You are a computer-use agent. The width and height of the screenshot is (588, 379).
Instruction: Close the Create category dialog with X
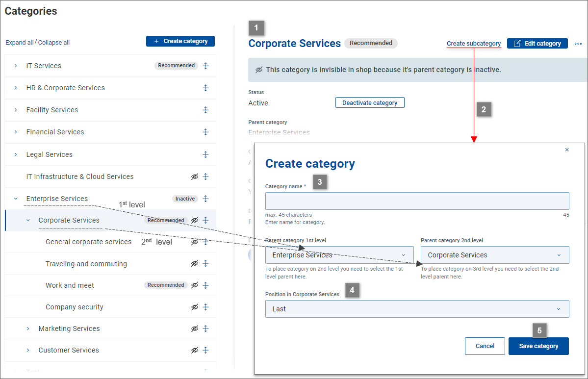[567, 150]
